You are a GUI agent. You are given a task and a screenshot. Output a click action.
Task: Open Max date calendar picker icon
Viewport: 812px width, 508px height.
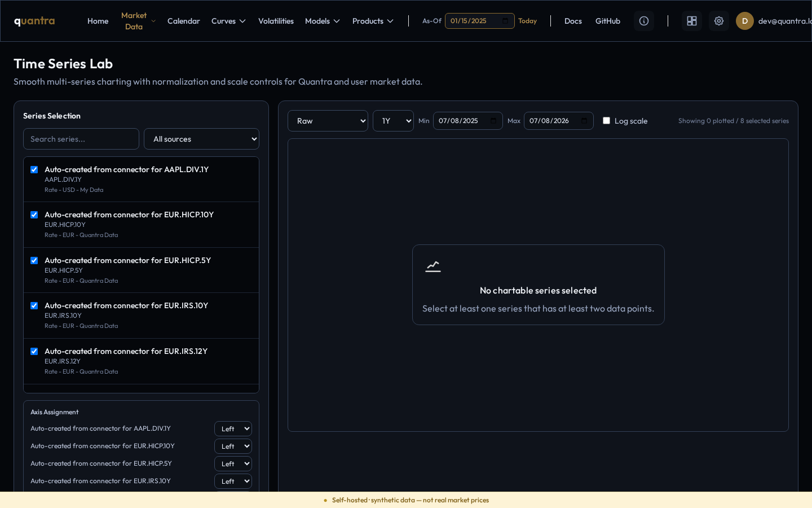click(584, 121)
